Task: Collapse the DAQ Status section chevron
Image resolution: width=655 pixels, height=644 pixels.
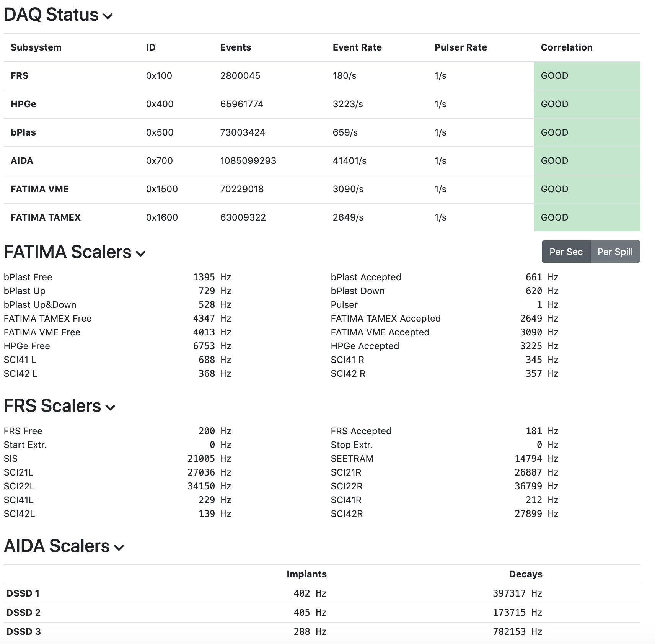Action: [x=108, y=16]
